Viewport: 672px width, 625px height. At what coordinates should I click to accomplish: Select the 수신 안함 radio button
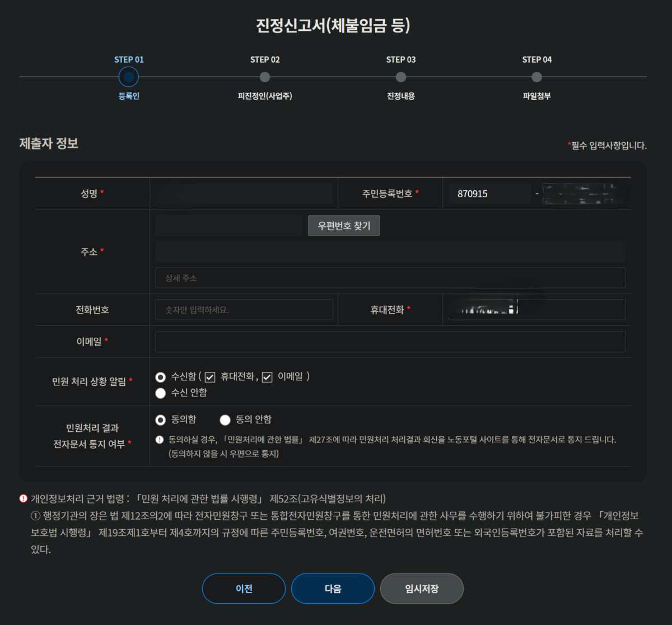click(161, 393)
